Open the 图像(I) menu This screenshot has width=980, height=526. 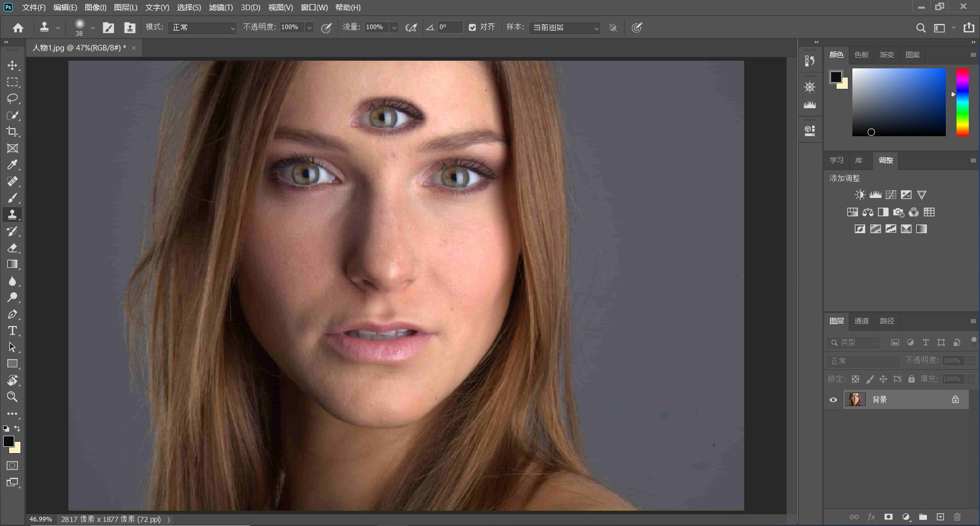coord(95,7)
